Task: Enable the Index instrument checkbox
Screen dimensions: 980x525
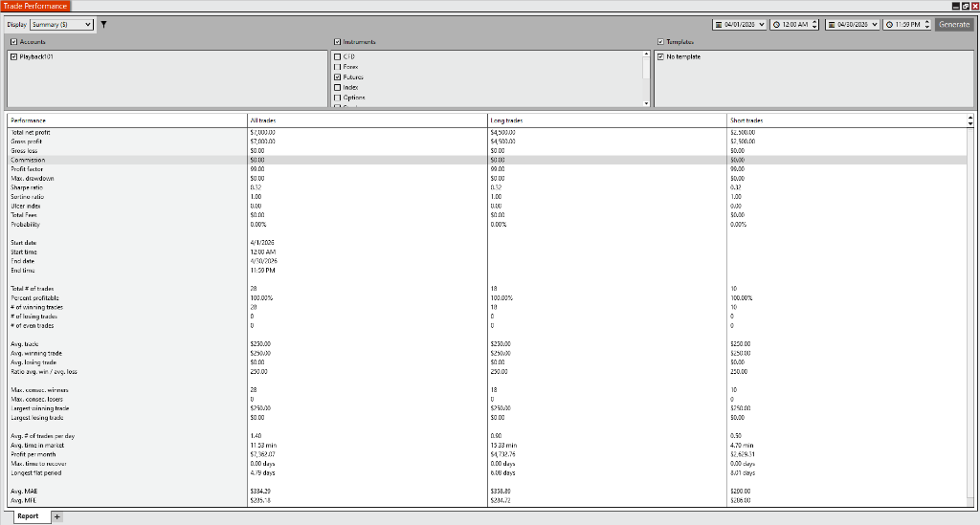Action: 338,87
